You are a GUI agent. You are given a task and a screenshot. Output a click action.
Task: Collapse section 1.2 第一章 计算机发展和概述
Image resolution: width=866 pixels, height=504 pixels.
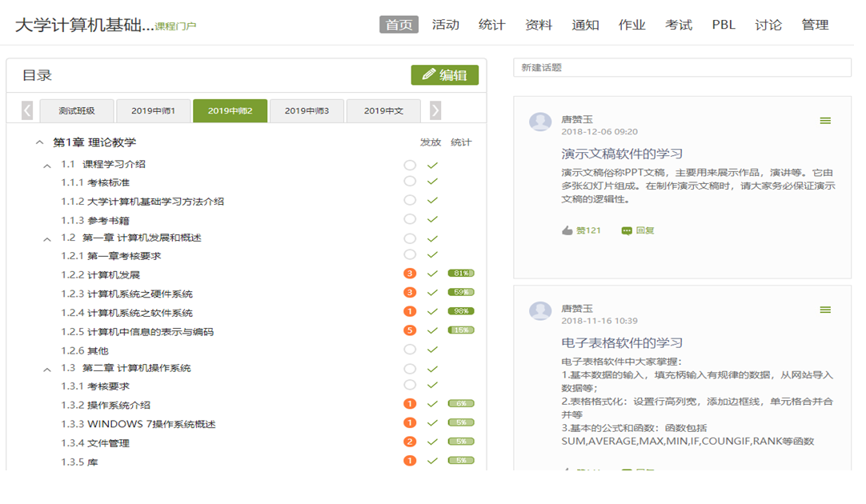click(47, 238)
